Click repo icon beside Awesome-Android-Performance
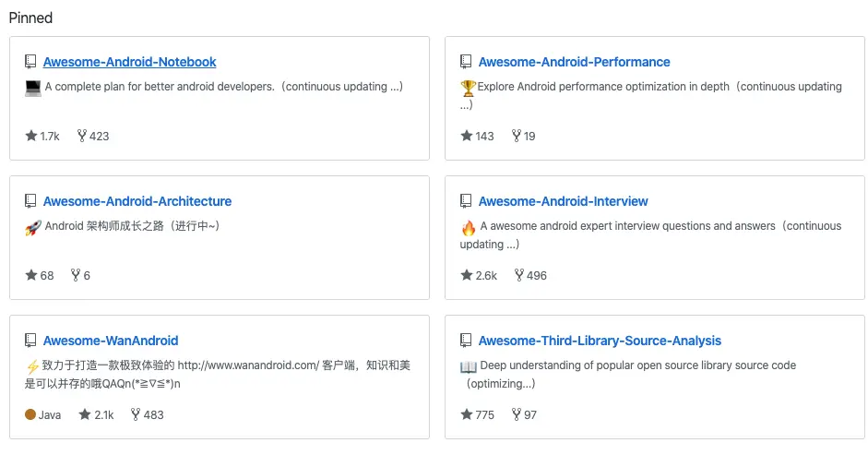The image size is (868, 455). pos(466,63)
